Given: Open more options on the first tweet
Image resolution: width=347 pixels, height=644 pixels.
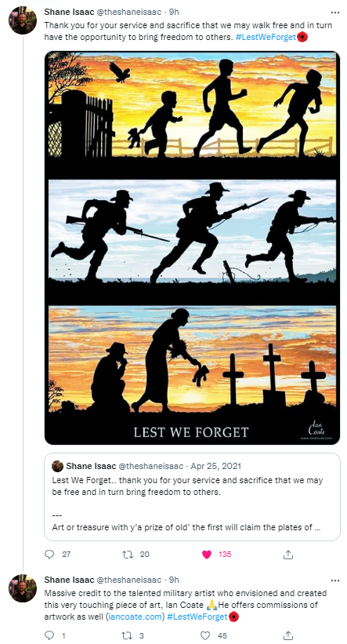Looking at the screenshot, I should [335, 13].
